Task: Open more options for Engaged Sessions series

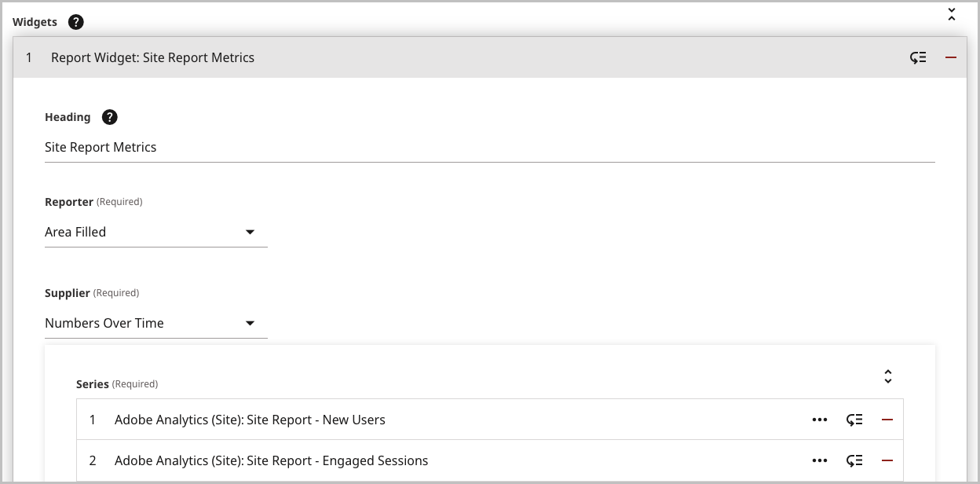Action: pyautogui.click(x=820, y=460)
